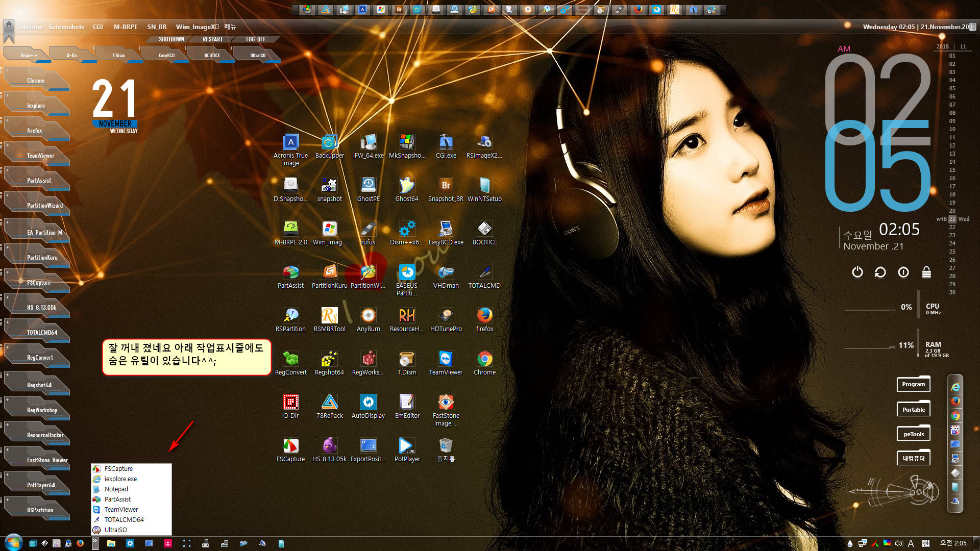The image size is (980, 551).
Task: Open the Acronis True Image desktop icon
Action: [290, 149]
